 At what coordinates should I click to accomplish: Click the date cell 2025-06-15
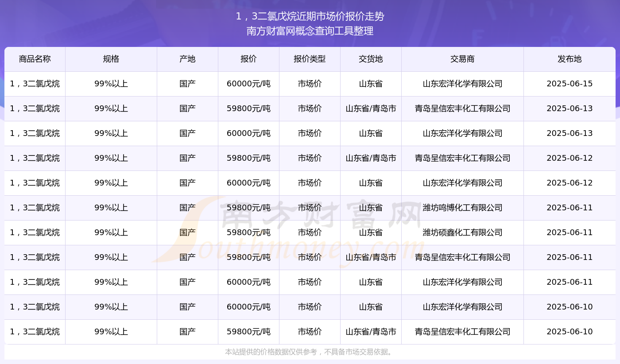tap(570, 84)
